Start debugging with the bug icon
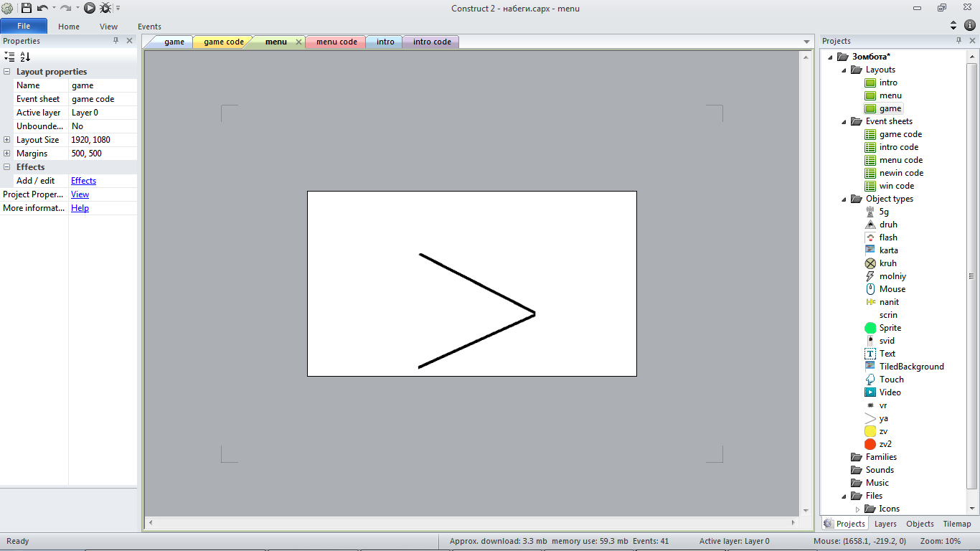 (x=105, y=8)
